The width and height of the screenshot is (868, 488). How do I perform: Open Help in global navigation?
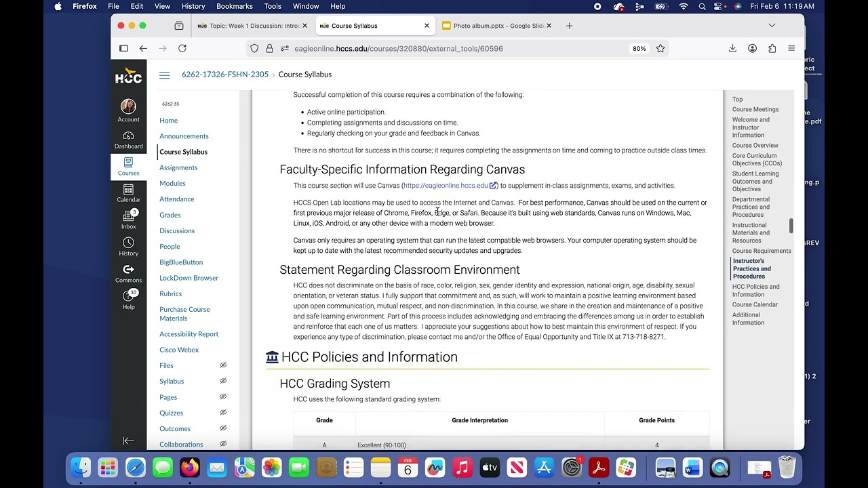coord(128,300)
